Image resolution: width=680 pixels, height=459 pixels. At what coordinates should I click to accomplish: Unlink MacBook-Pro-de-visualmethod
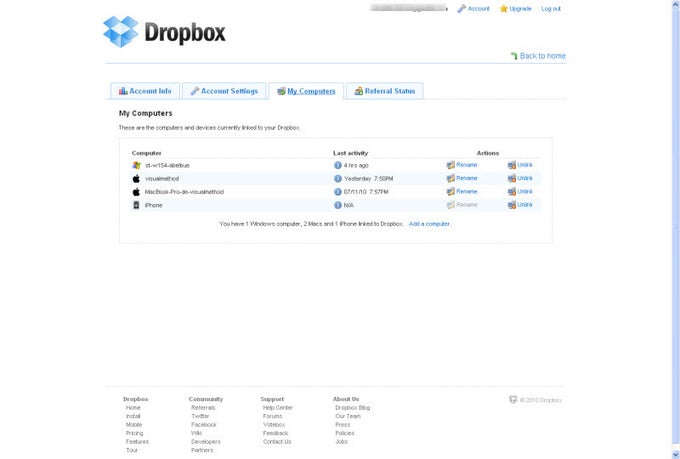(520, 191)
